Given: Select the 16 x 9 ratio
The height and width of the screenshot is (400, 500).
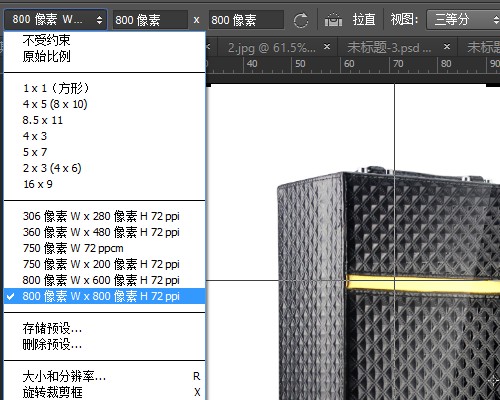Looking at the screenshot, I should click(104, 184).
